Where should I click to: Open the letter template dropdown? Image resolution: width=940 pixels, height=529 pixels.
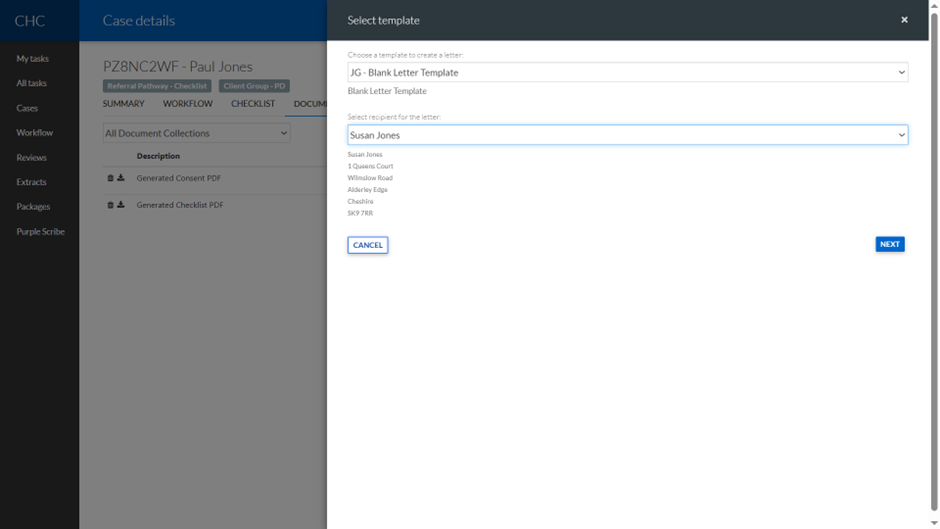tap(627, 73)
